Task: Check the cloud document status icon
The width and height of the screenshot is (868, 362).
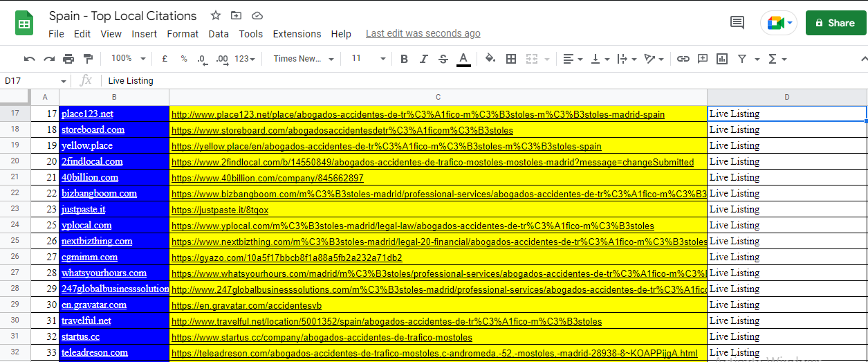Action: [x=257, y=15]
